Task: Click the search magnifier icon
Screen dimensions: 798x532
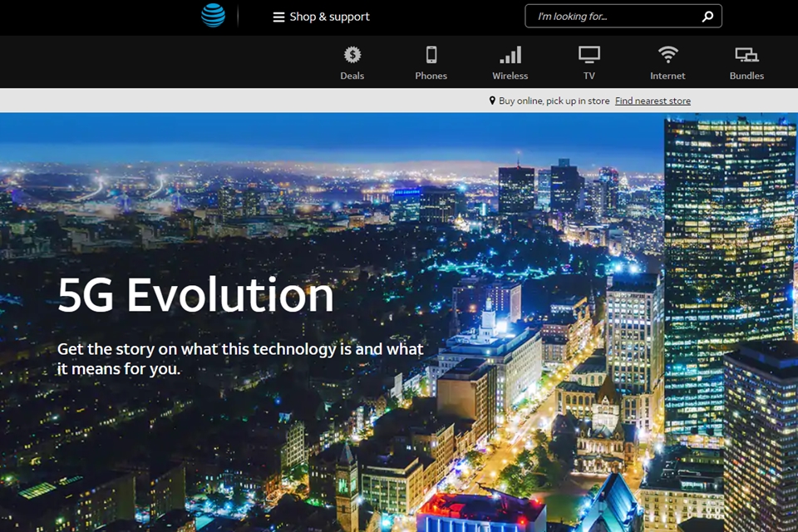Action: 707,15
